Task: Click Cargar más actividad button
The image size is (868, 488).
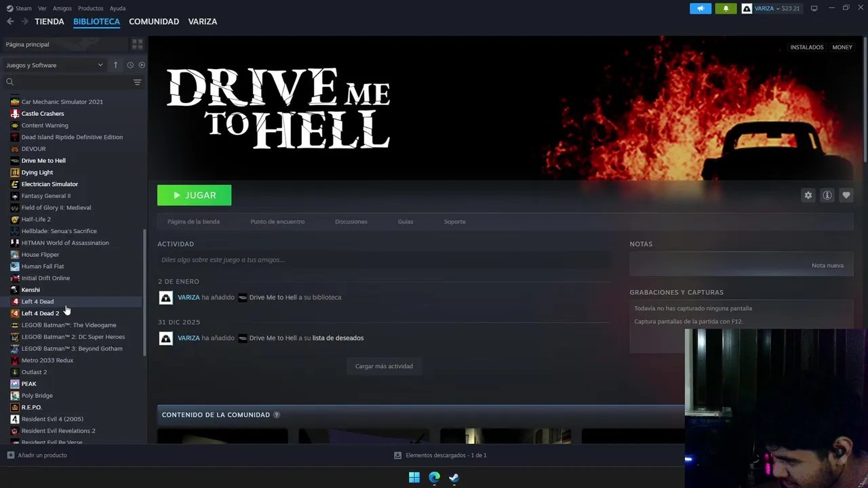Action: (384, 366)
